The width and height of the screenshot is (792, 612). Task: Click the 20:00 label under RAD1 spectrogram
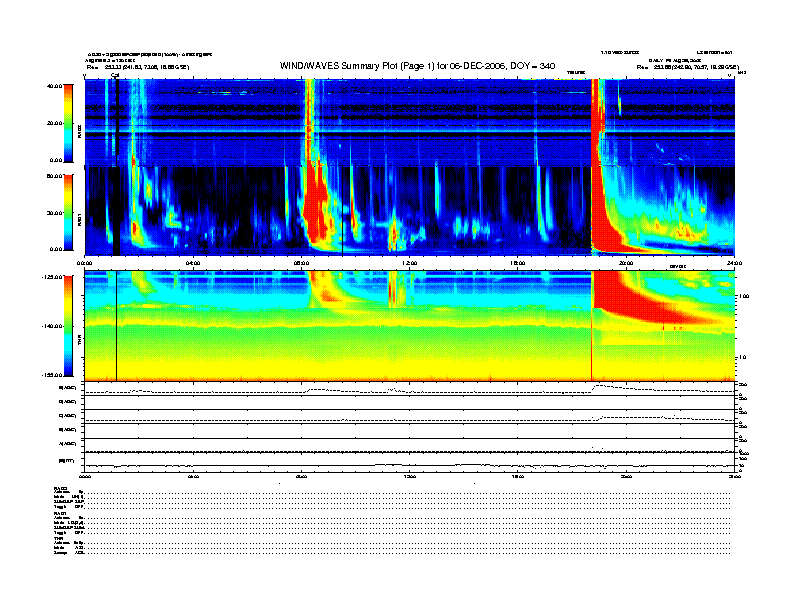[x=626, y=263]
